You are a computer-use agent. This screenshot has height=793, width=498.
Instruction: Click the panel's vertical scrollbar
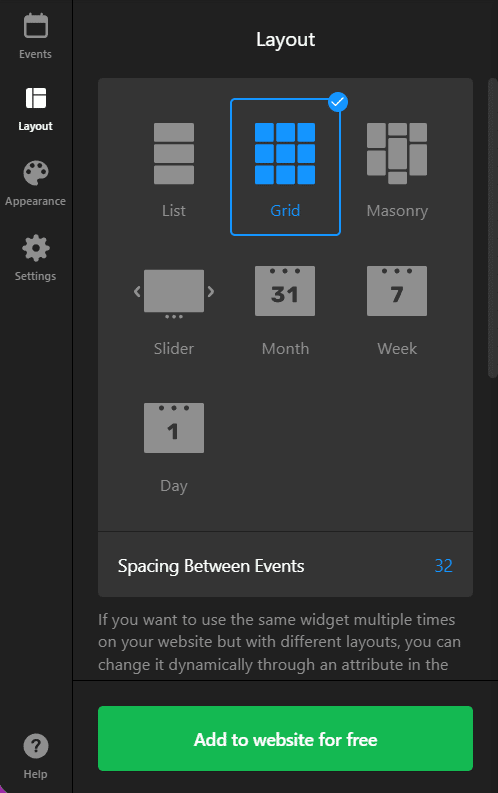(492, 228)
